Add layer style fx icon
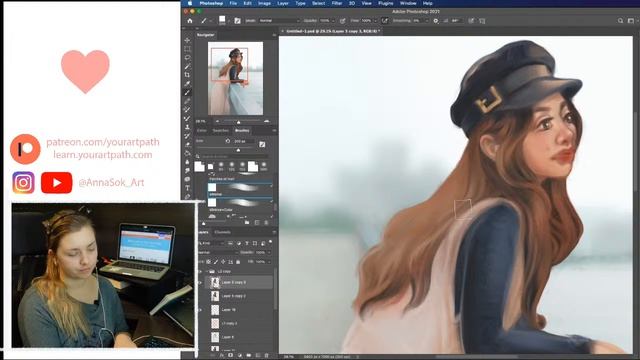 [222, 356]
